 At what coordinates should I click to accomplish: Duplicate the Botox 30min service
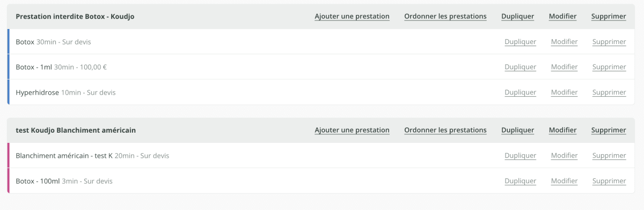(520, 41)
